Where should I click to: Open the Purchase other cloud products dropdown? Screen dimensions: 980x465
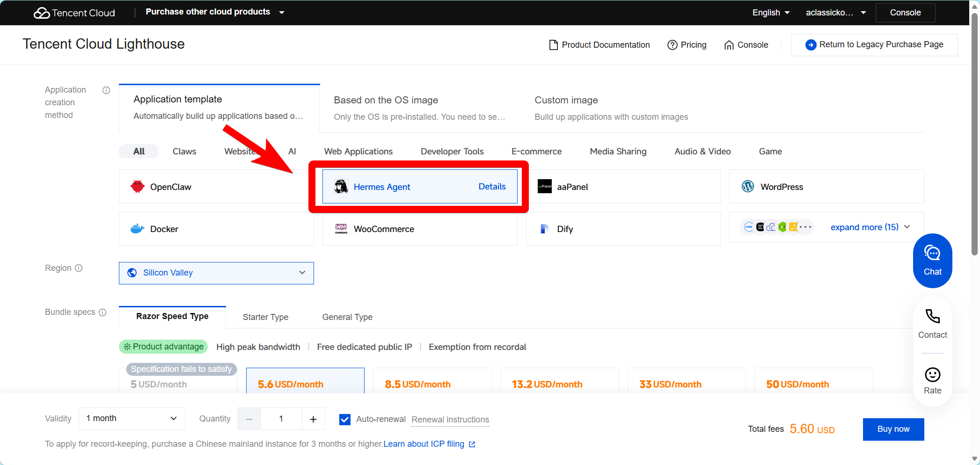click(x=215, y=12)
